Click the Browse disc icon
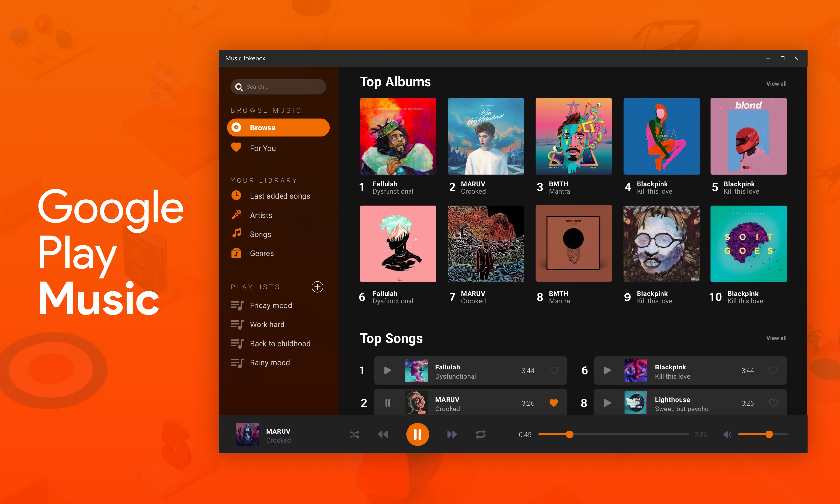 (236, 127)
